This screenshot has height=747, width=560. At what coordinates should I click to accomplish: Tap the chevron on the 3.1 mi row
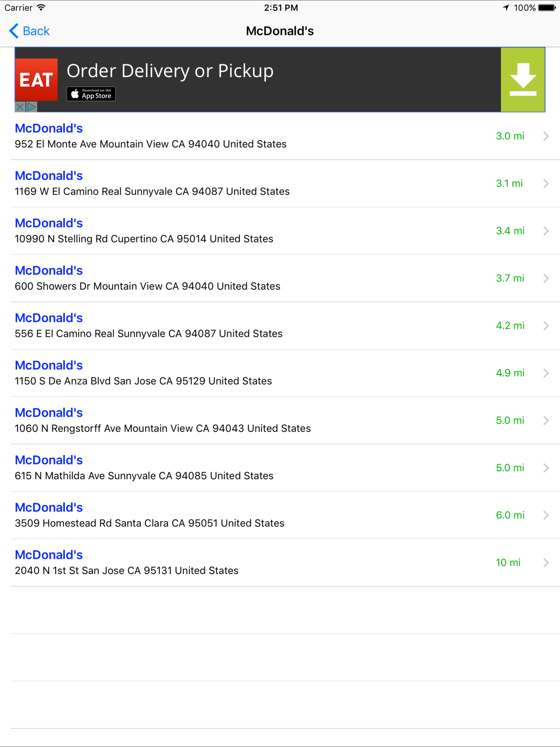coord(546,183)
